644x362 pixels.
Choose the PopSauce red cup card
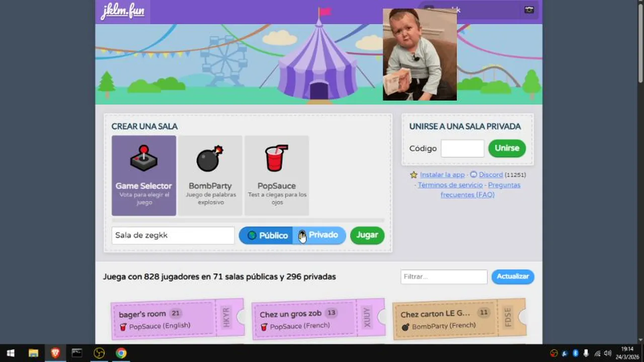277,175
